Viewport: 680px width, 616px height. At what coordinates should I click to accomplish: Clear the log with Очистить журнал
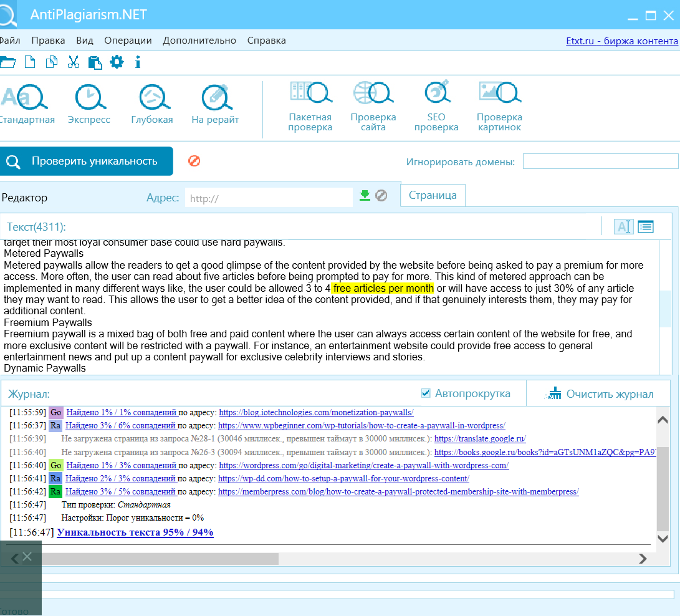[599, 394]
